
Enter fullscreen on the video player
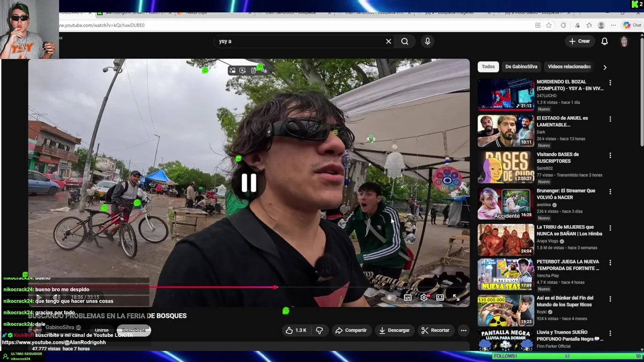[x=456, y=297]
